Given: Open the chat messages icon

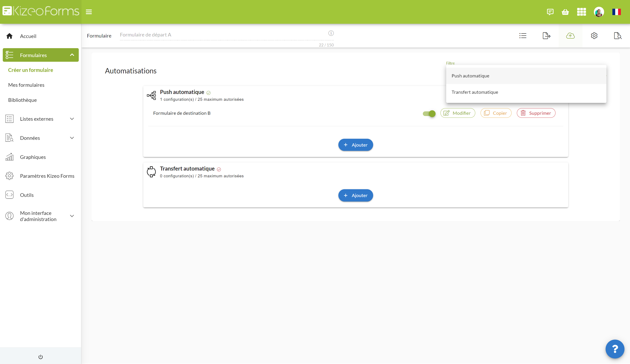Looking at the screenshot, I should click(550, 12).
